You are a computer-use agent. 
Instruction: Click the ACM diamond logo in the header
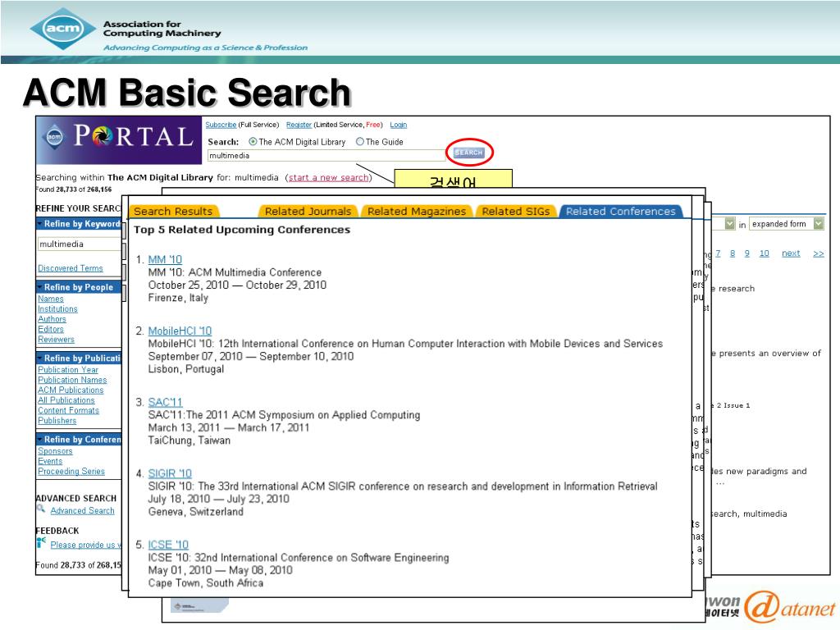coord(63,29)
